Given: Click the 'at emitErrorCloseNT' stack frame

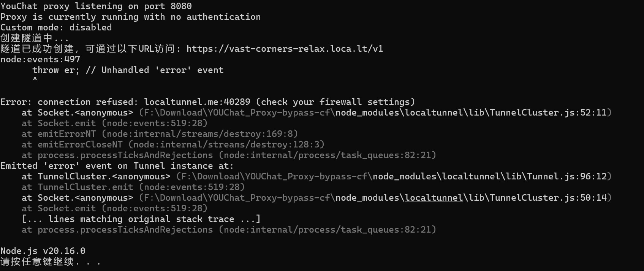Looking at the screenshot, I should (x=173, y=145).
